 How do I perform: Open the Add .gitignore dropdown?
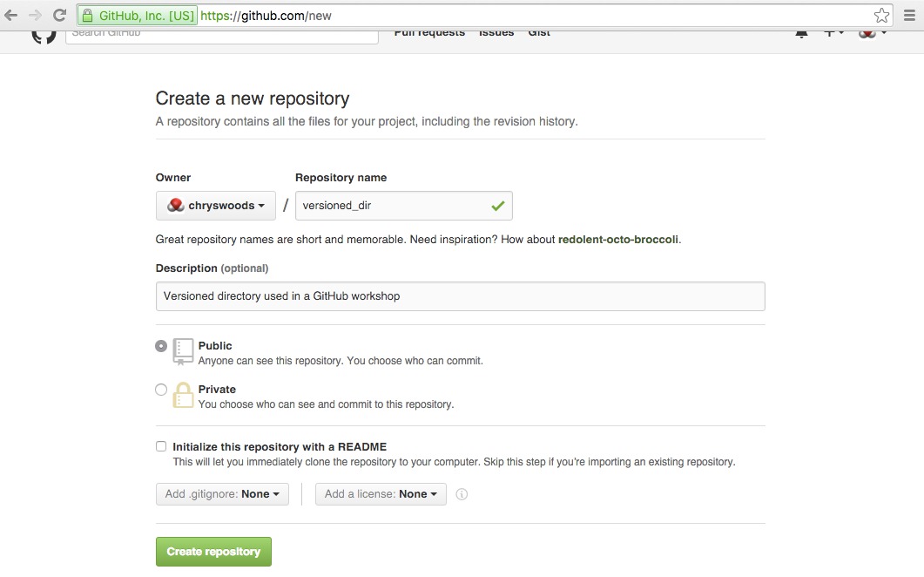tap(222, 494)
